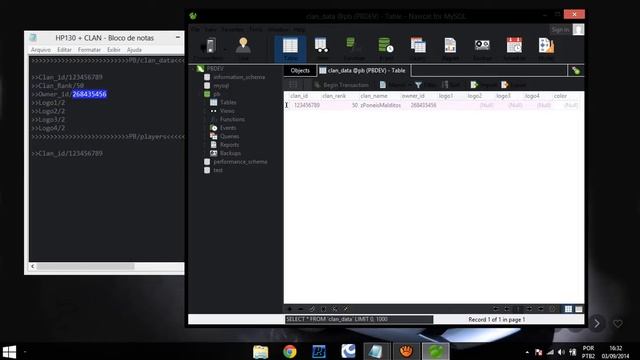
Task: Click the Import icon in table toolbar
Action: tap(474, 85)
